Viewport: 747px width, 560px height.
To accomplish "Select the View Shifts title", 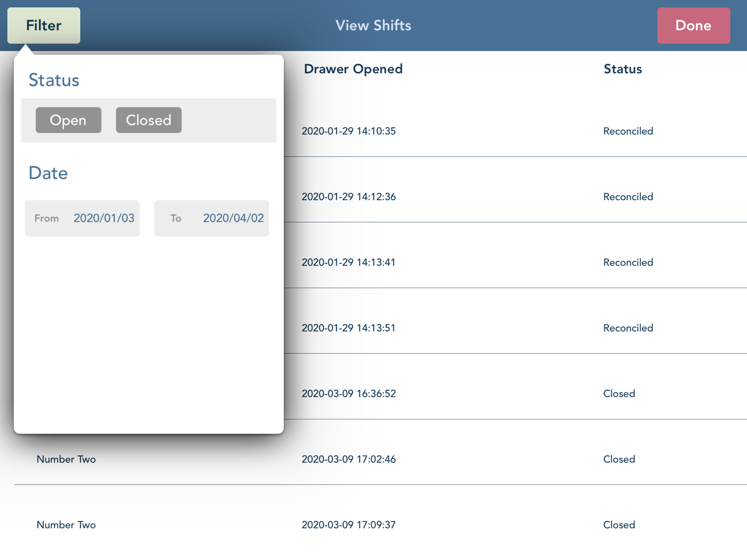I will click(x=373, y=25).
